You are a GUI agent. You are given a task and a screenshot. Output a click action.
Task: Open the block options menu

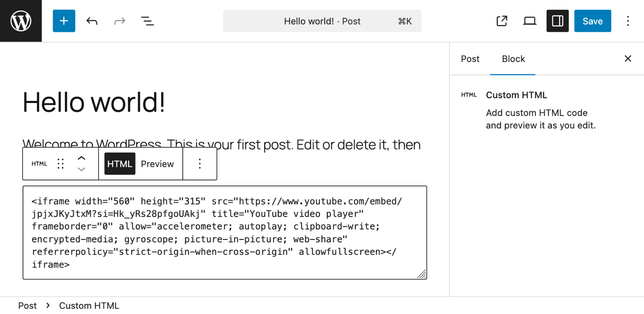tap(200, 164)
